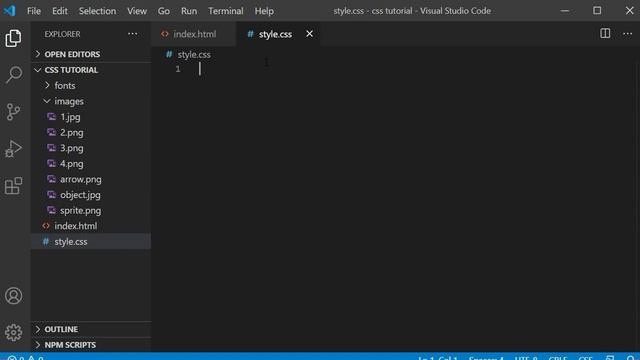Open the Run and Debug view
The width and height of the screenshot is (640, 360).
coord(13,149)
